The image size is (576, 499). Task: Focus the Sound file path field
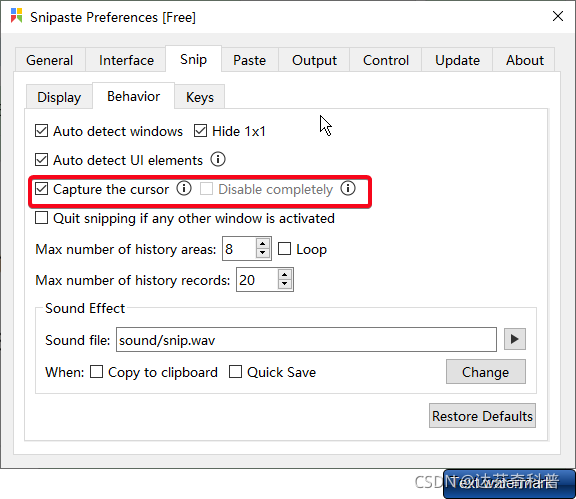click(306, 340)
